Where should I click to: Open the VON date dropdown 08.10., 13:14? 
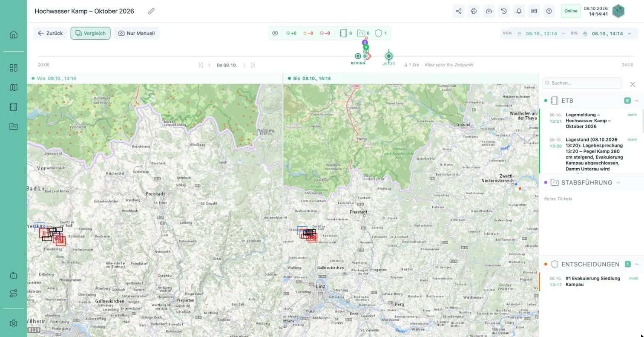tap(541, 33)
